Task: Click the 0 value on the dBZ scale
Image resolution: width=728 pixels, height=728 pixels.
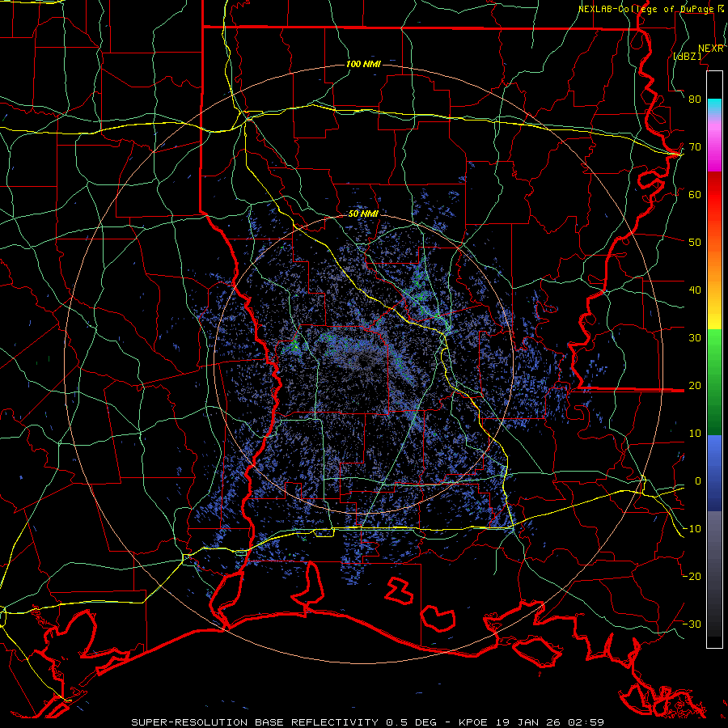Action: [698, 481]
